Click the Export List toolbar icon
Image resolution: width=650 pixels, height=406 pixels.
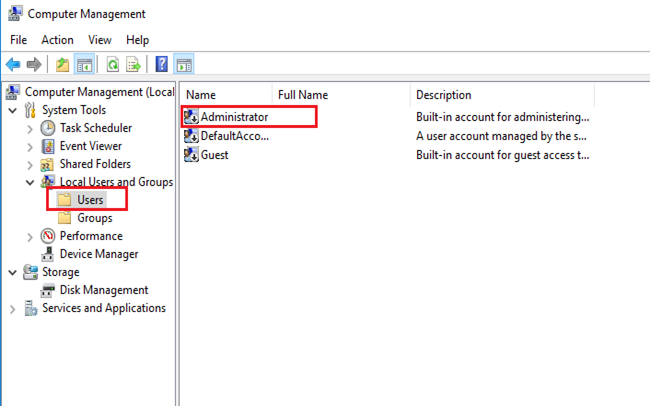[133, 64]
